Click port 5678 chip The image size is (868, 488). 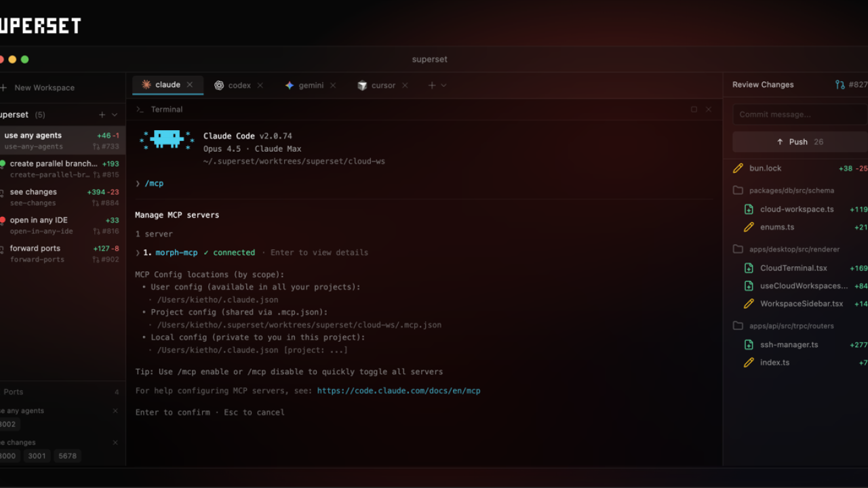pos(67,456)
